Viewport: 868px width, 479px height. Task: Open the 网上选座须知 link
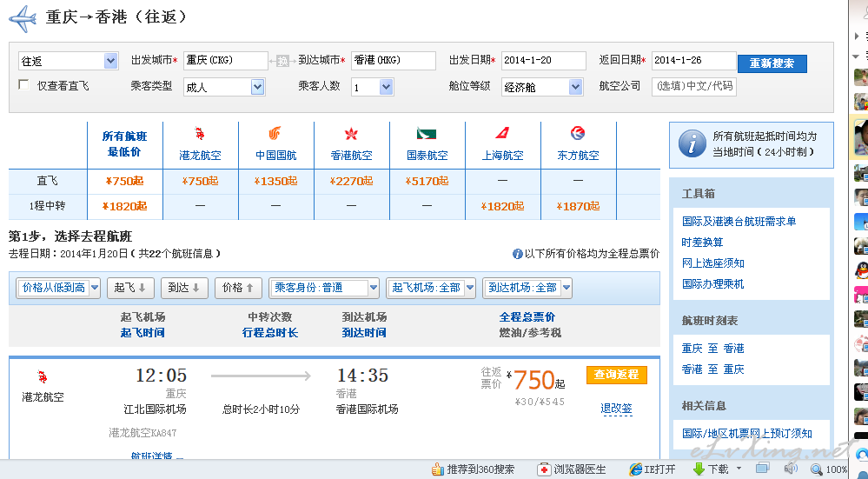[713, 263]
